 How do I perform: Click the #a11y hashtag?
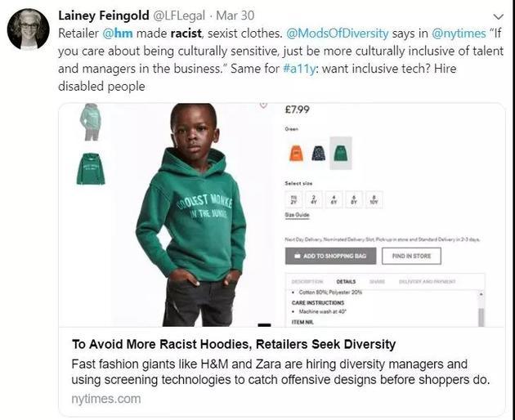[299, 71]
